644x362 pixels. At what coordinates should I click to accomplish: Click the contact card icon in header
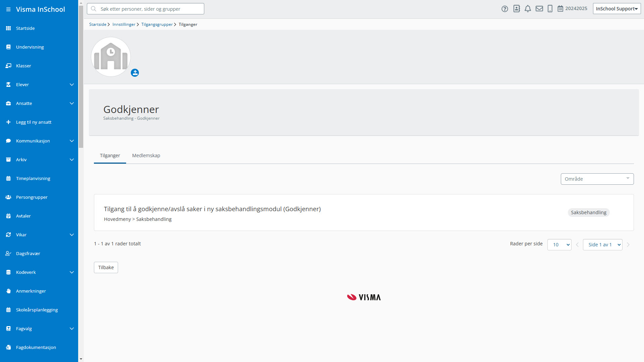point(517,9)
